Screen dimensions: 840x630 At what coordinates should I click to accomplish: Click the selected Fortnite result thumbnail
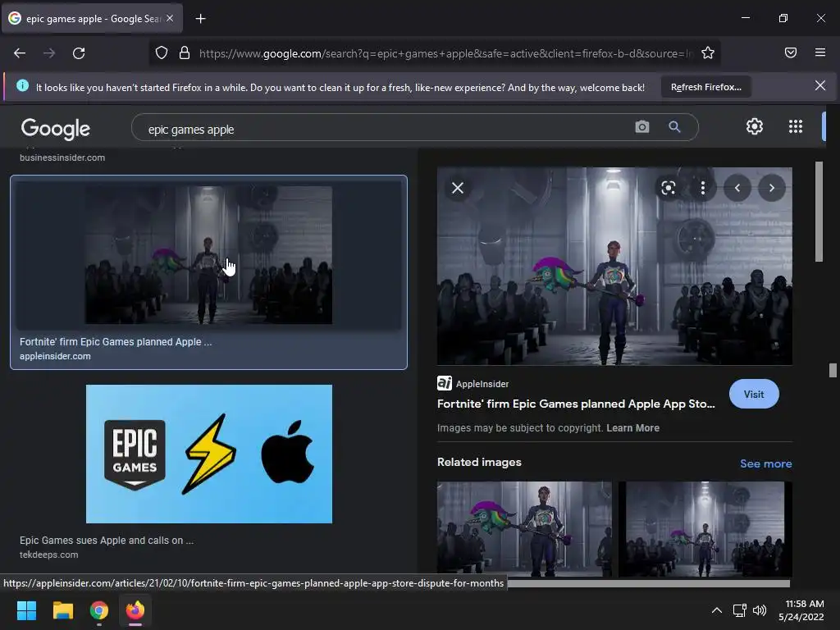click(208, 255)
